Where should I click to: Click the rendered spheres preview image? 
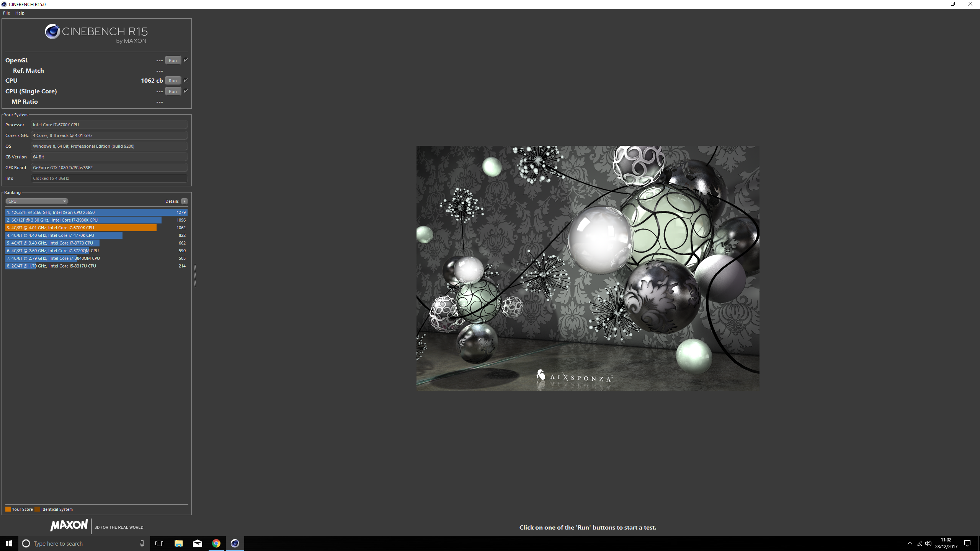(x=588, y=268)
